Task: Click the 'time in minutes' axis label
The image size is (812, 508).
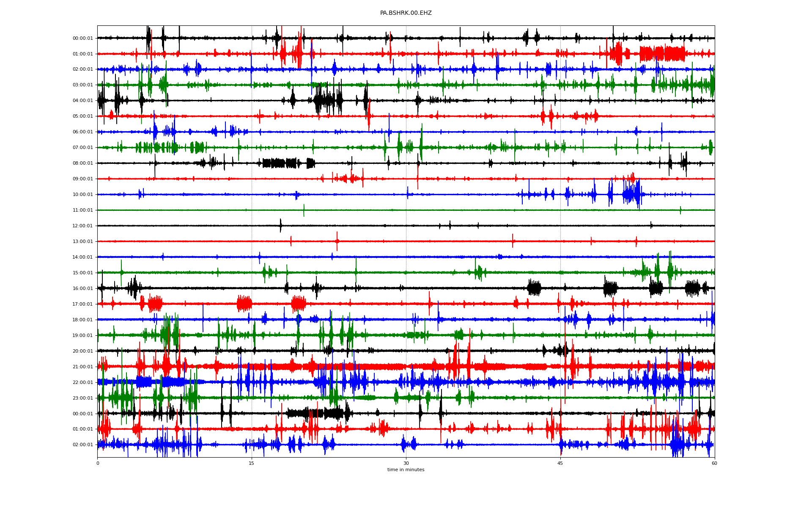Action: (406, 469)
